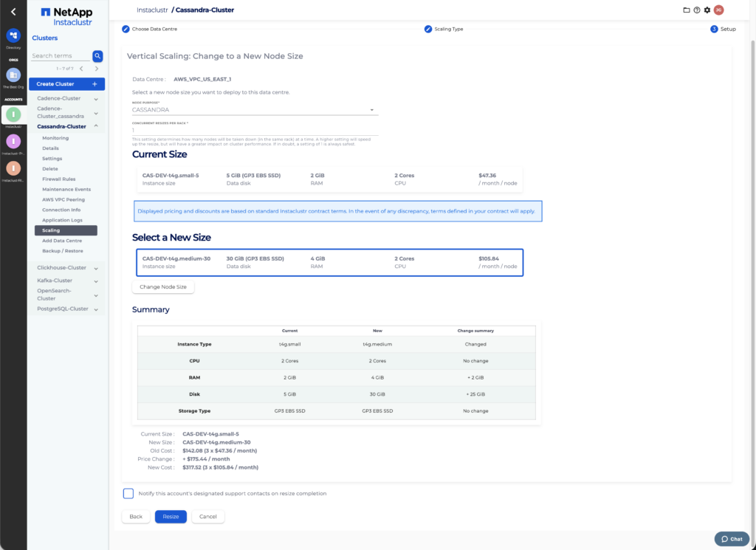
Task: Open the Node Purpose CASSANDRA dropdown
Action: point(255,110)
